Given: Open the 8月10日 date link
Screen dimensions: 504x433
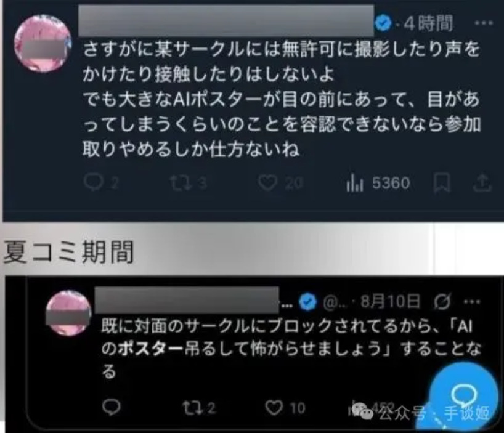Looking at the screenshot, I should (x=390, y=301).
